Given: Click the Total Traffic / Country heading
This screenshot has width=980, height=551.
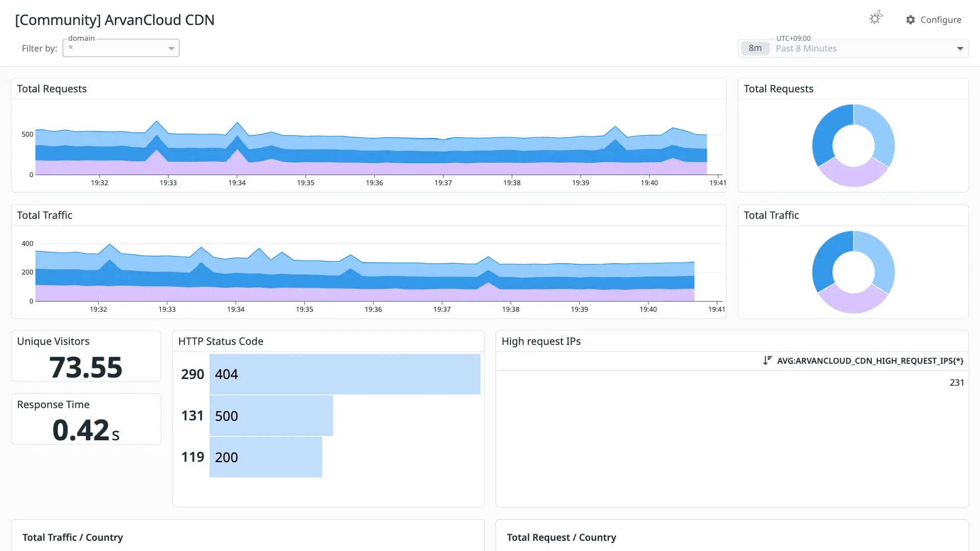Looking at the screenshot, I should (x=72, y=537).
